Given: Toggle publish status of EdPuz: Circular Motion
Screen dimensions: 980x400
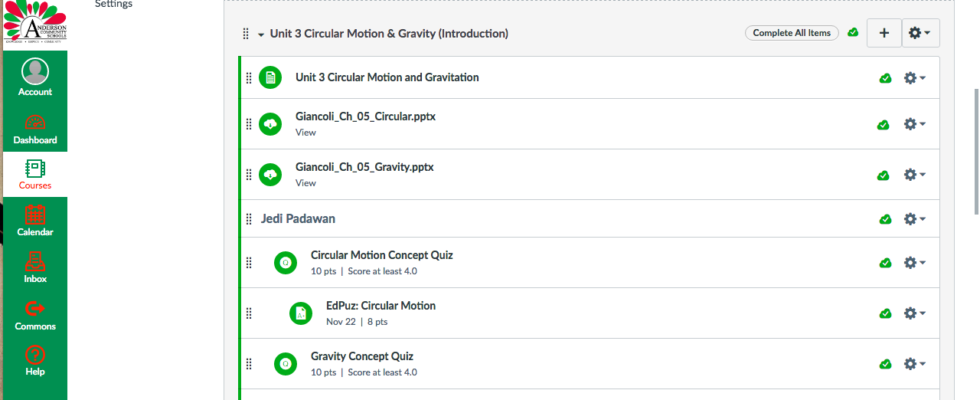Looking at the screenshot, I should click(885, 313).
